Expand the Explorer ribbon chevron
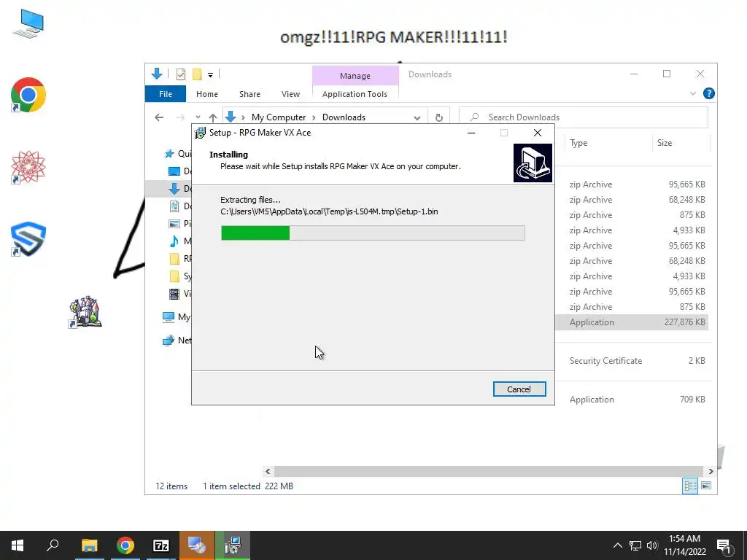 [x=693, y=94]
